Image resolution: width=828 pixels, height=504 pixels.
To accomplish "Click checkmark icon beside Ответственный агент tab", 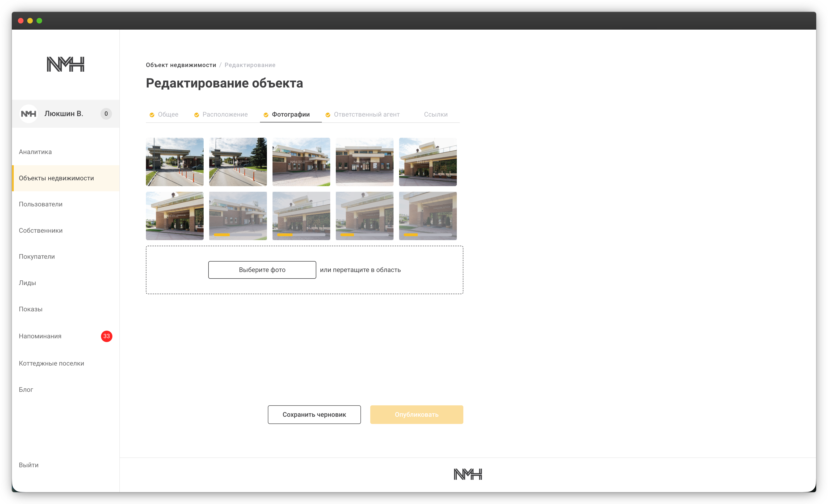I will coord(328,115).
